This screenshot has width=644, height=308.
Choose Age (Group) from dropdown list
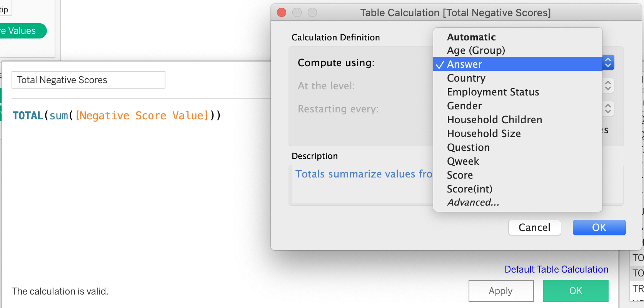(x=476, y=50)
